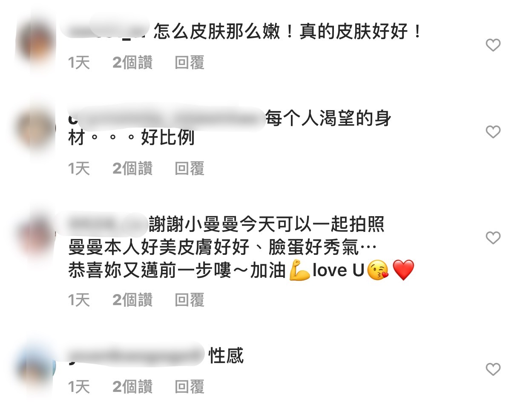This screenshot has height=420, width=529.
Task: Tap heart icon beside 好比例 comment
Action: (x=493, y=131)
